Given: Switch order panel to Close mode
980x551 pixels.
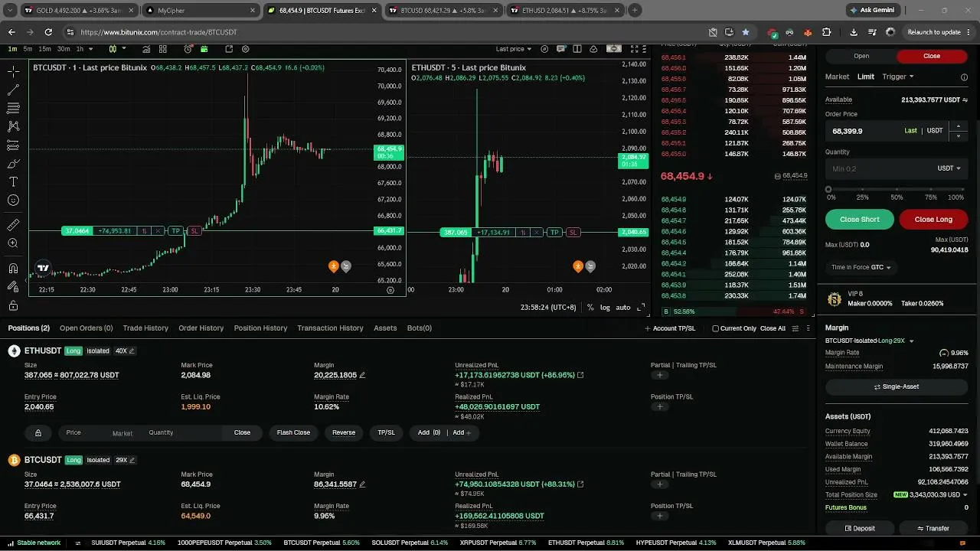Looking at the screenshot, I should tap(932, 56).
